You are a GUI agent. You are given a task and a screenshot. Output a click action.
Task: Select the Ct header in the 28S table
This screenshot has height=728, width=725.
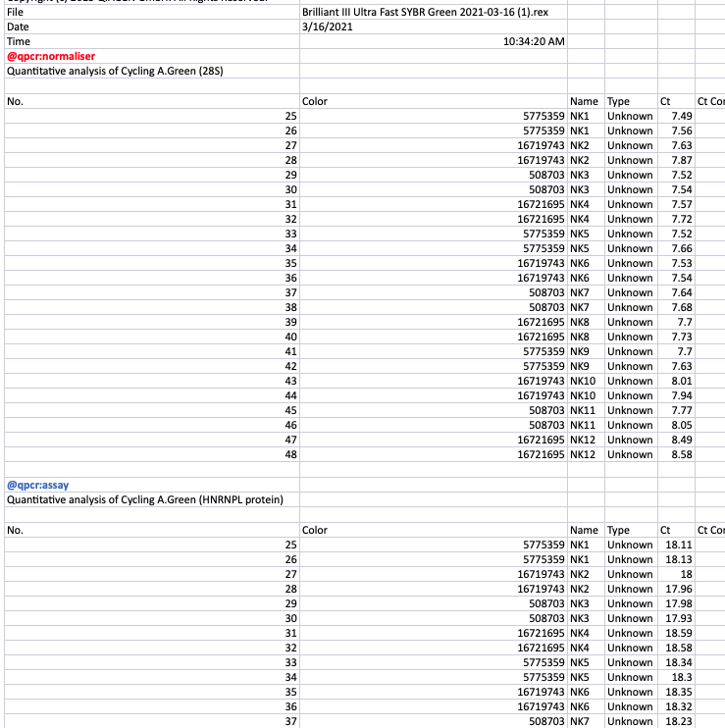(x=676, y=101)
